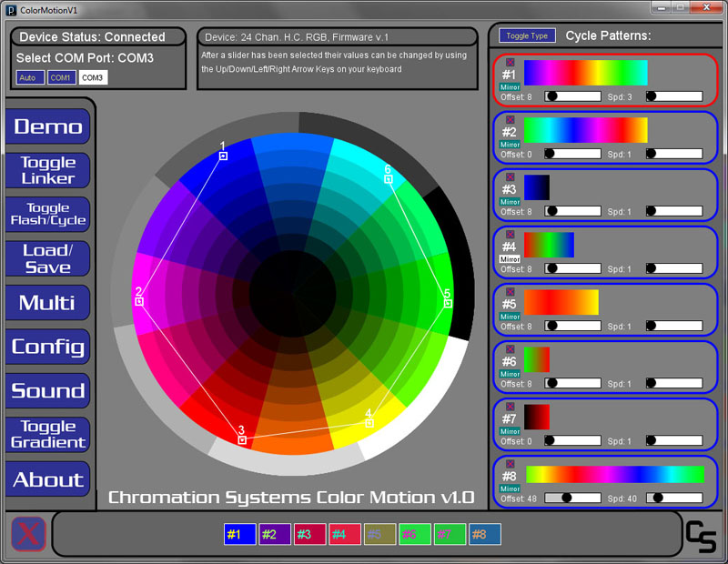Disable Mirror for pattern #4

(510, 259)
